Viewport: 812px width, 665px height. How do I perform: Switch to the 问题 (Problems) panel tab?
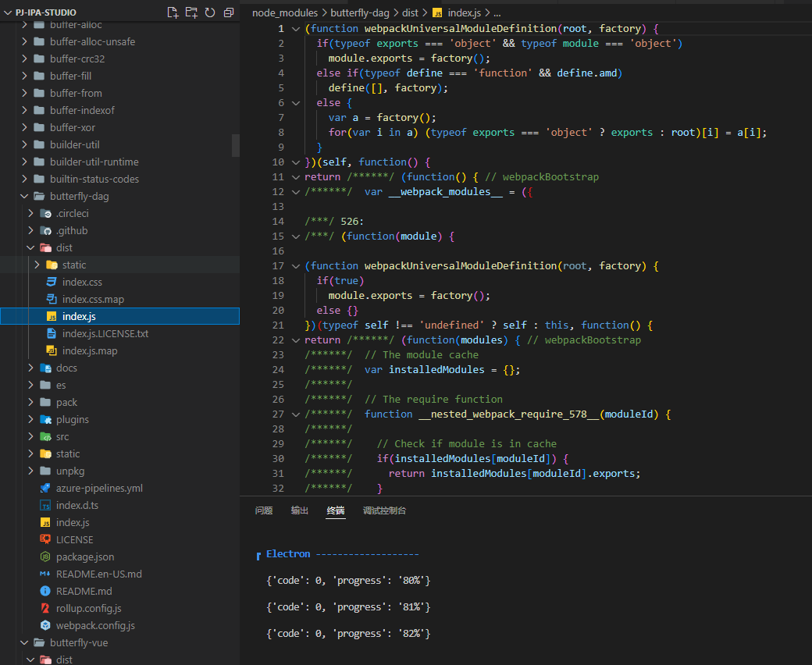264,510
